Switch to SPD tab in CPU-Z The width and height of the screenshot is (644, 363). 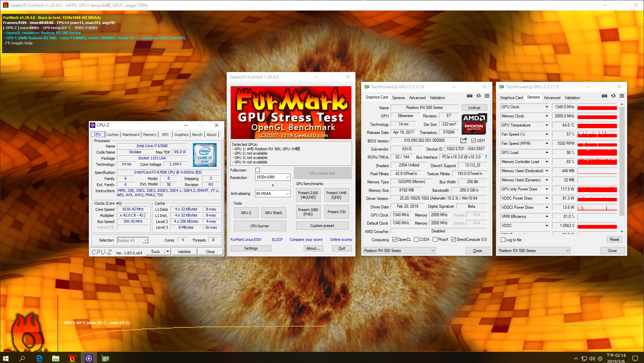tap(165, 135)
